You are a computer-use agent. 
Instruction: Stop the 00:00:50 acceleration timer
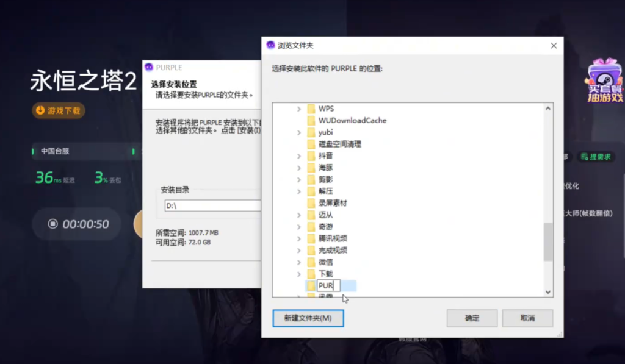pos(53,224)
